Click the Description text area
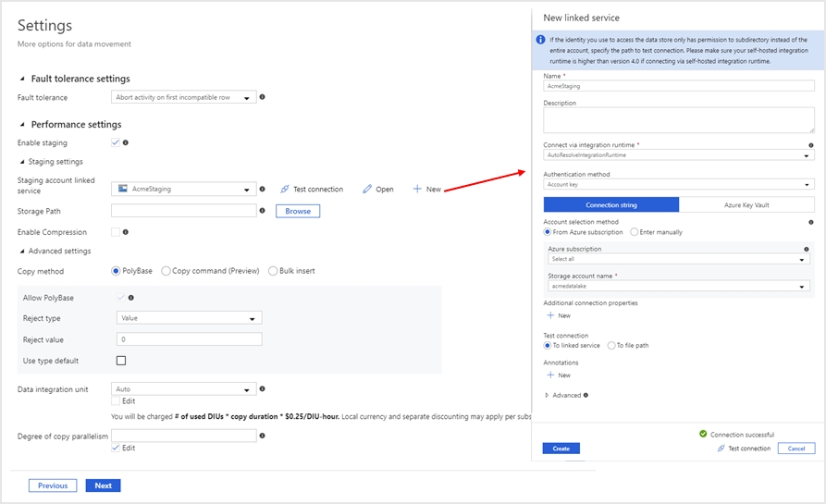The image size is (826, 504). point(679,120)
